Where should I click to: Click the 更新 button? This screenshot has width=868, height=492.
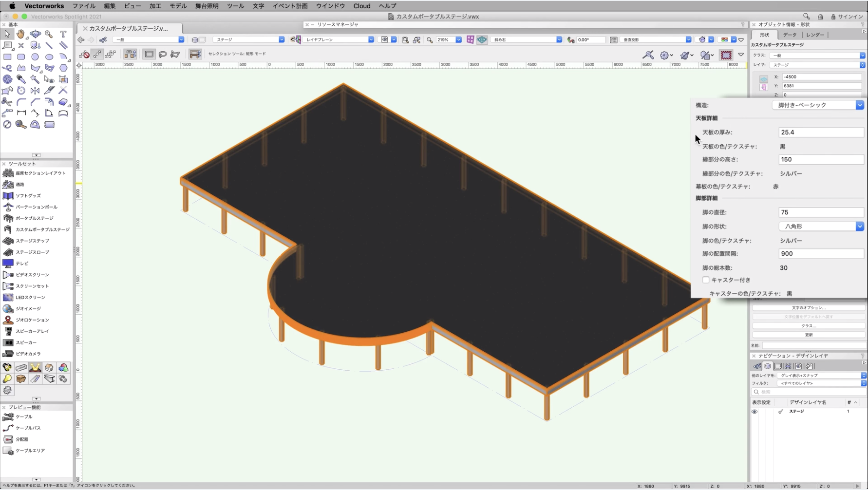coord(809,335)
